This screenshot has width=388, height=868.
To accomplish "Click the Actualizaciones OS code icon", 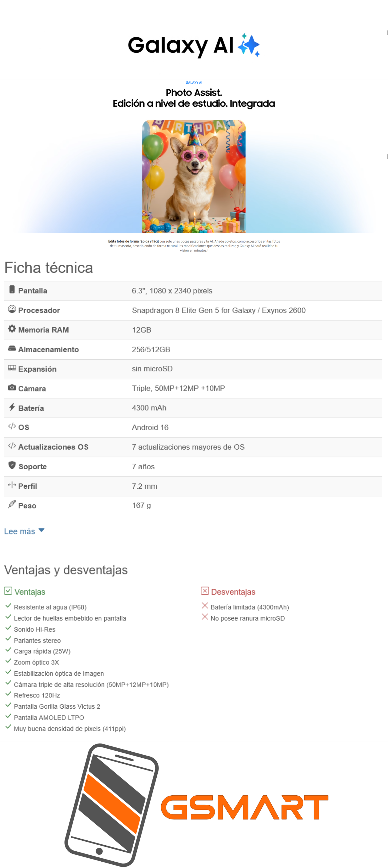I will pos(12,446).
